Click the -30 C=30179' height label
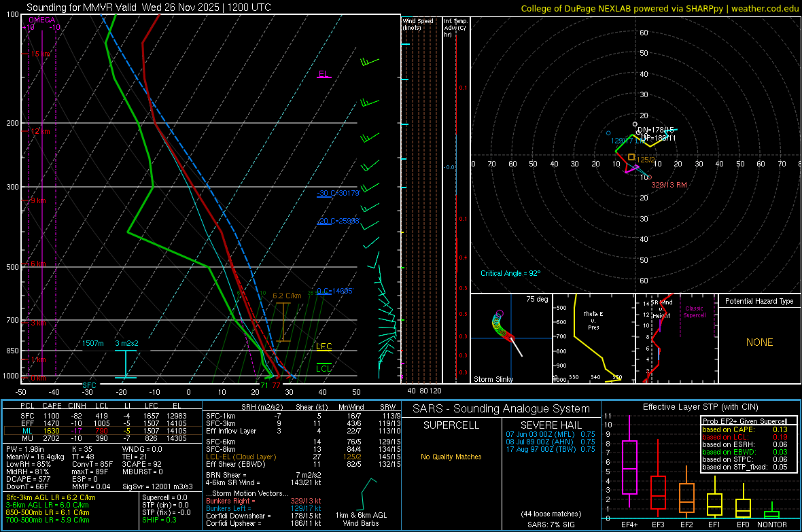Screen dimensions: 802x532 tap(338, 193)
